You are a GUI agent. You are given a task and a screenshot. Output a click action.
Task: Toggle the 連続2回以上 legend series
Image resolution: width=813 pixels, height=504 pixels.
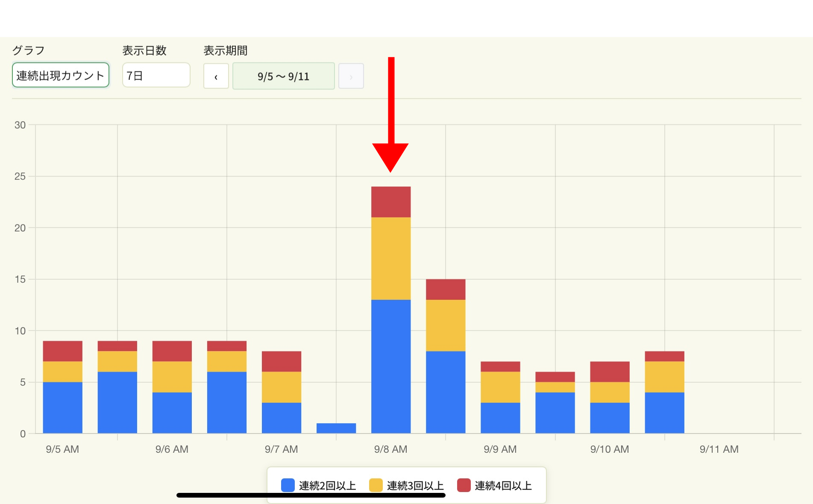click(x=327, y=486)
